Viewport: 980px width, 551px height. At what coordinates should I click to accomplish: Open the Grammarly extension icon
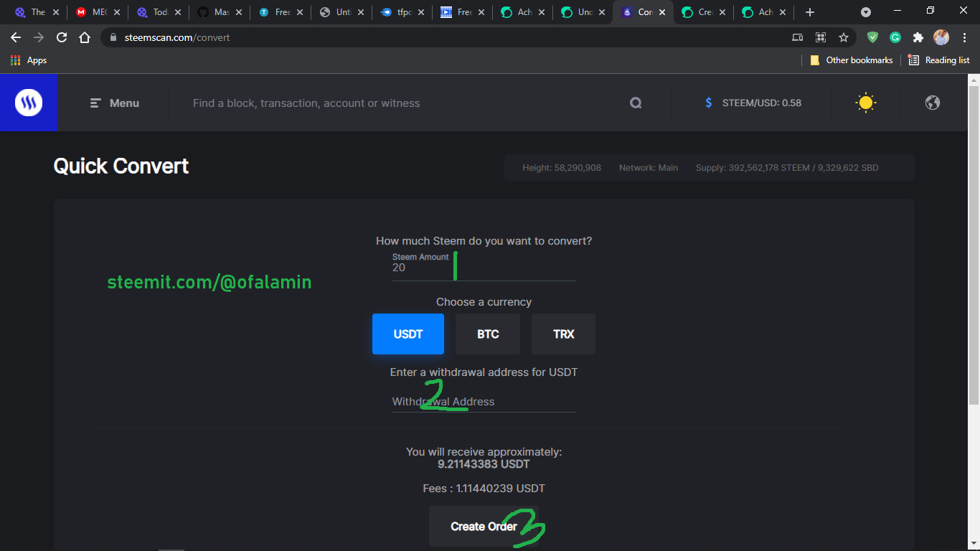click(895, 37)
